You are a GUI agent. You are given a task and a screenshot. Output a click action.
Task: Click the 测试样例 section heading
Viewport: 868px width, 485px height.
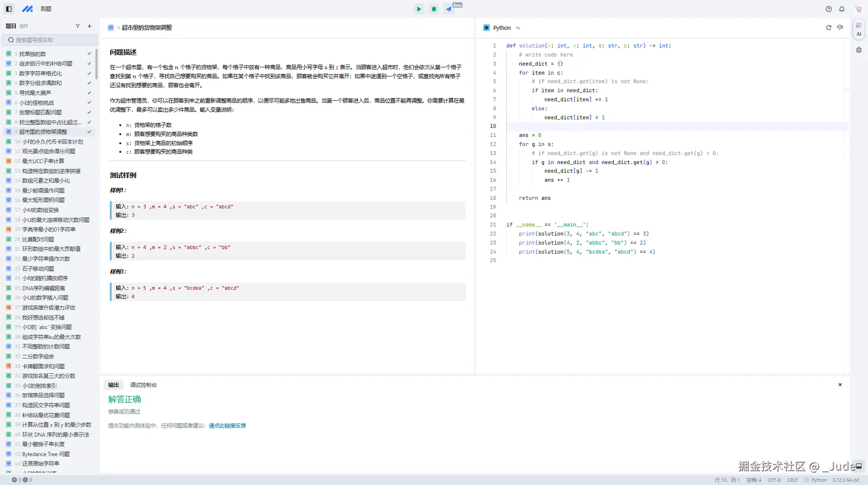point(123,175)
